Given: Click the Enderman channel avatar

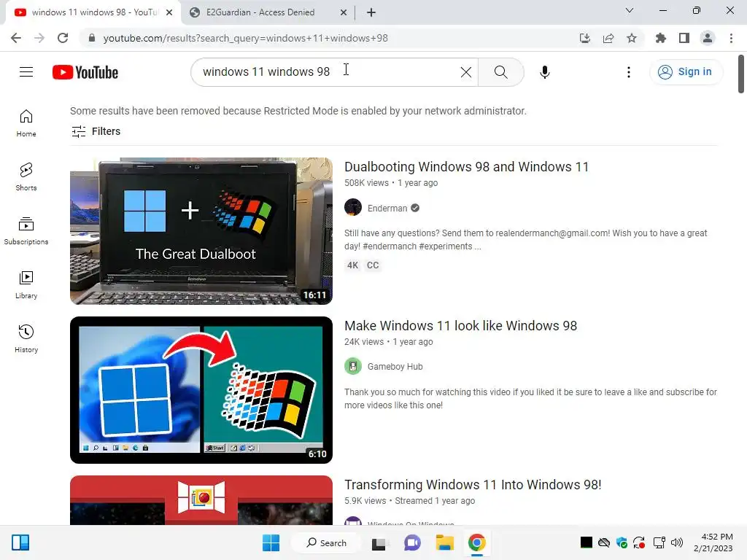Looking at the screenshot, I should click(353, 208).
